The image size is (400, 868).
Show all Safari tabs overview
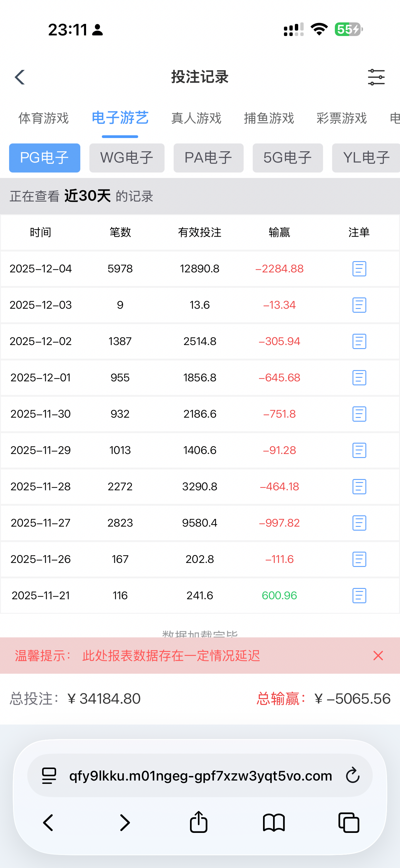pyautogui.click(x=349, y=822)
